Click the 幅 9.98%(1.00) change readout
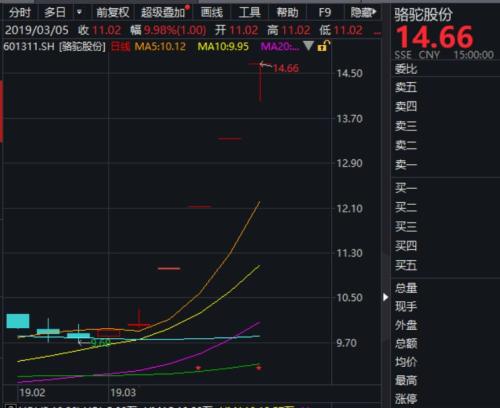 point(168,30)
